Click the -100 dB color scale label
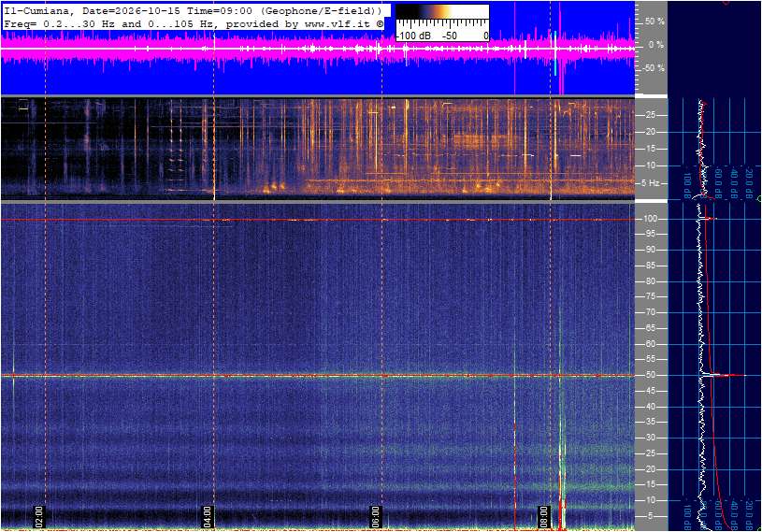The image size is (762, 532). (x=413, y=36)
